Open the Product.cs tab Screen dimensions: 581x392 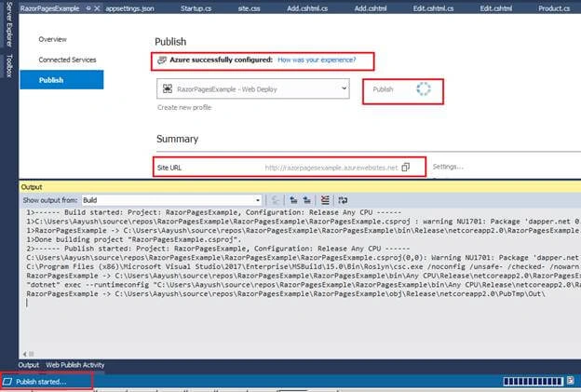tap(554, 8)
